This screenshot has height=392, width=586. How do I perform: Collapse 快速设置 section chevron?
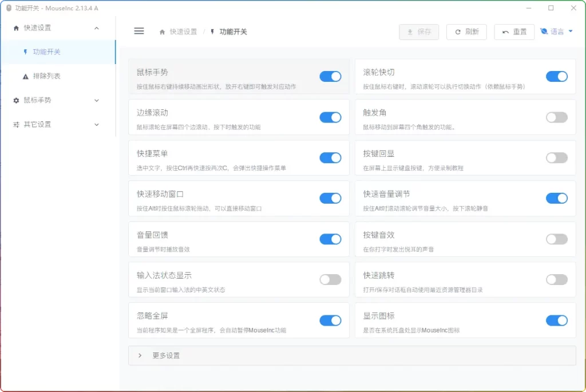[x=96, y=28]
